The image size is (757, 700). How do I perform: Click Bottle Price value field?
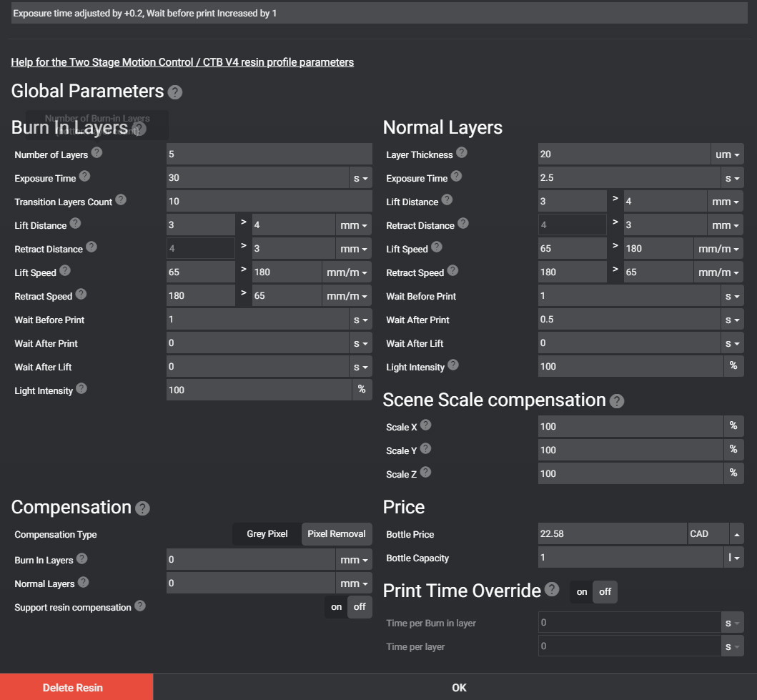612,534
